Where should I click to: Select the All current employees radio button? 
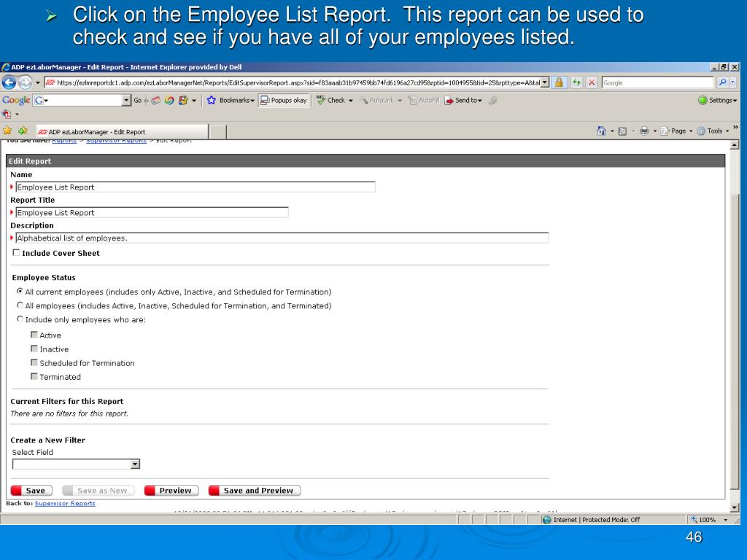[x=20, y=291]
